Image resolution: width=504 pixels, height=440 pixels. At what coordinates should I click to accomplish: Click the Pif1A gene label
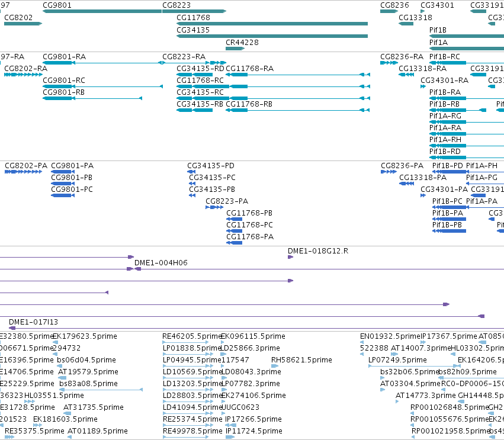pos(438,43)
